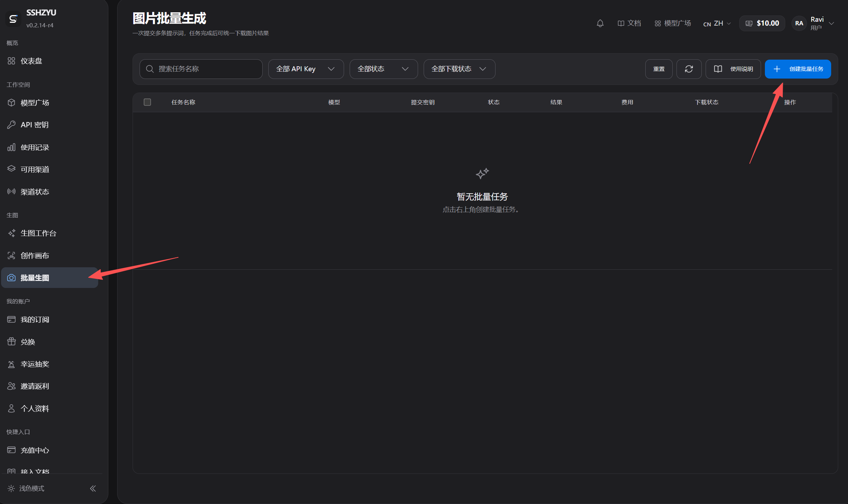Open the 文档 link in header
Screen dimensions: 848x504
coord(629,23)
